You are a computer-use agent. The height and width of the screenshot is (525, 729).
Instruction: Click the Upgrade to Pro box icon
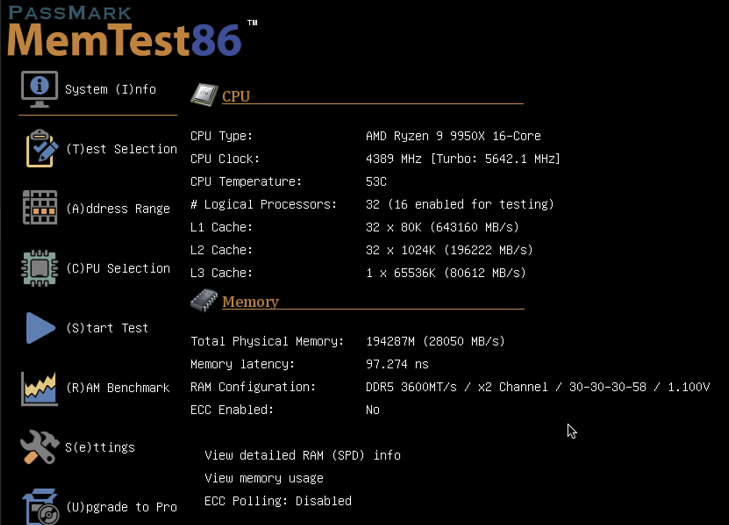(41, 506)
